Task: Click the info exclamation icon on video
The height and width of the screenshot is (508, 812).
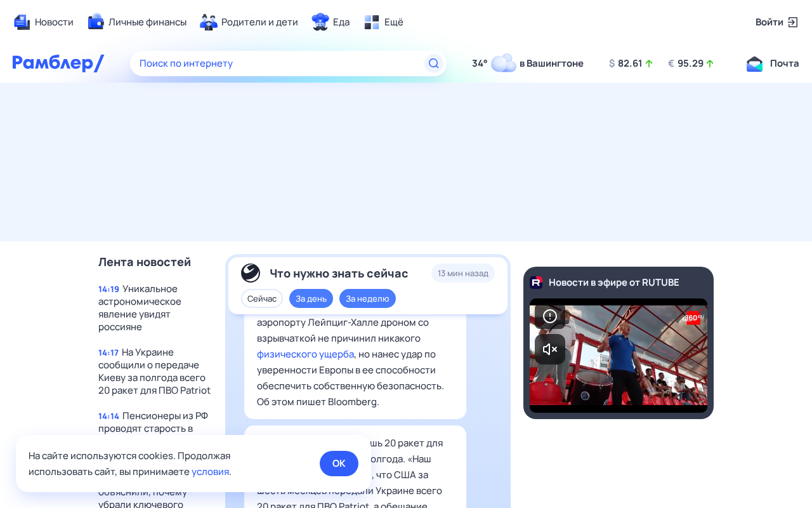Action: pyautogui.click(x=550, y=316)
